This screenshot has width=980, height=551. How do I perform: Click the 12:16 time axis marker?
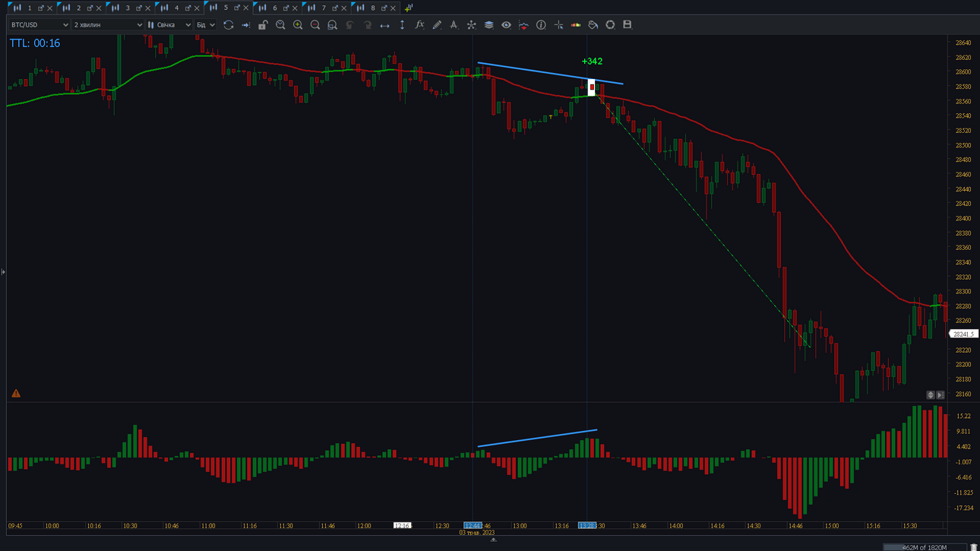(x=402, y=526)
